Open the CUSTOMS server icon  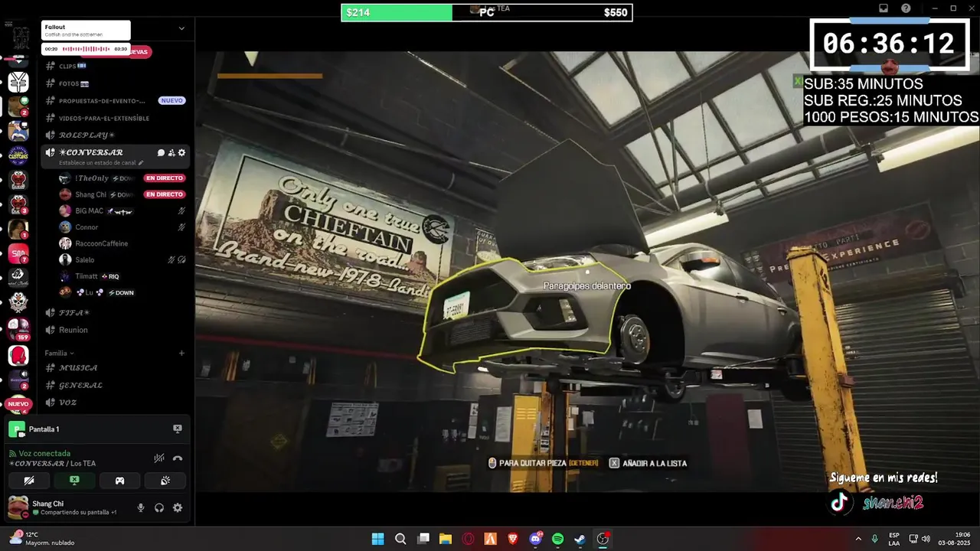coord(18,155)
